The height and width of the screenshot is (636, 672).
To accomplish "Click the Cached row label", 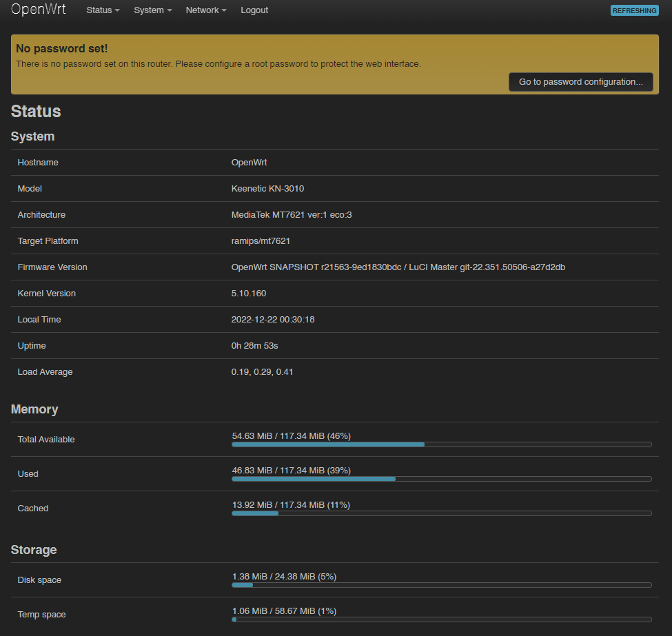I will pyautogui.click(x=33, y=509).
